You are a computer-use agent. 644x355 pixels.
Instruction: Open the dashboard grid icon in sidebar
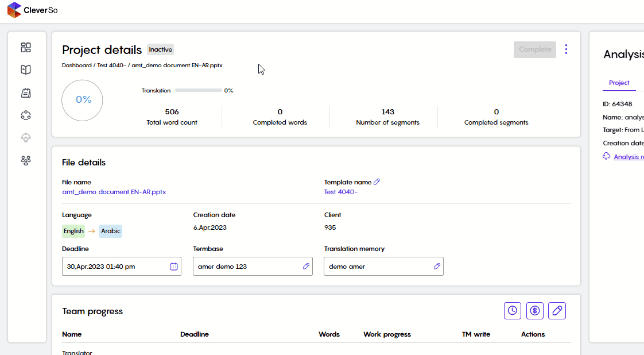coord(26,48)
